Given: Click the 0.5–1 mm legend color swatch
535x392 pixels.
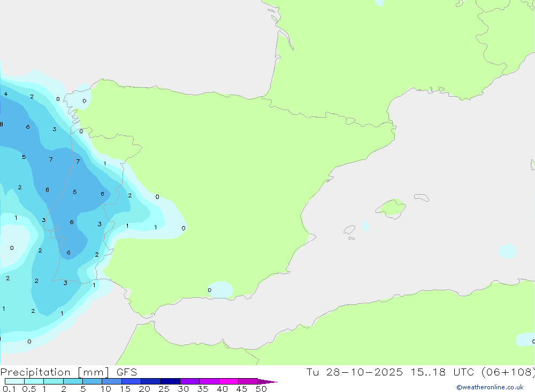Looking at the screenshot, I should tap(34, 381).
